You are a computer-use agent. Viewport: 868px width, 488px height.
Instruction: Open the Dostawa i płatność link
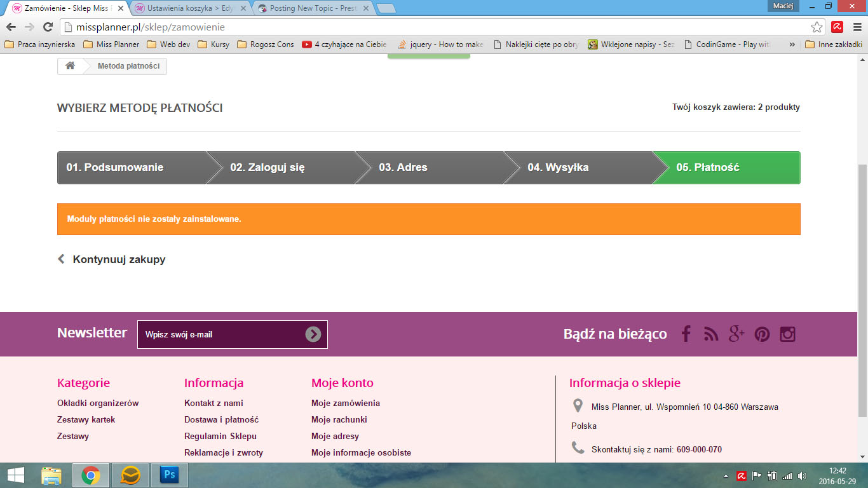221,419
